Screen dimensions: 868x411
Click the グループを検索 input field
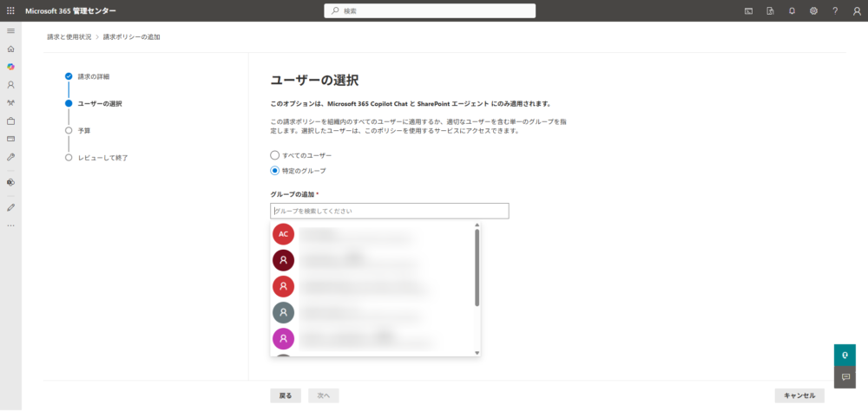click(x=389, y=211)
